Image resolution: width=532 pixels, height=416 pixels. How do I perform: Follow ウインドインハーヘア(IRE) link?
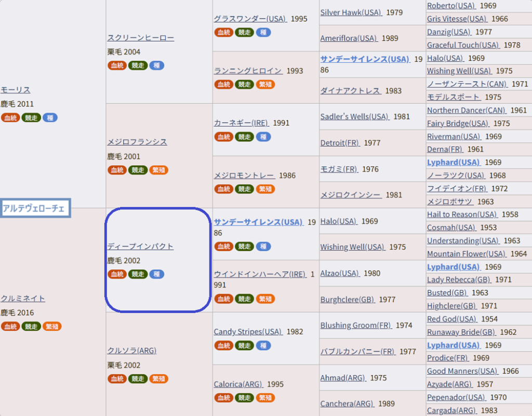point(260,274)
